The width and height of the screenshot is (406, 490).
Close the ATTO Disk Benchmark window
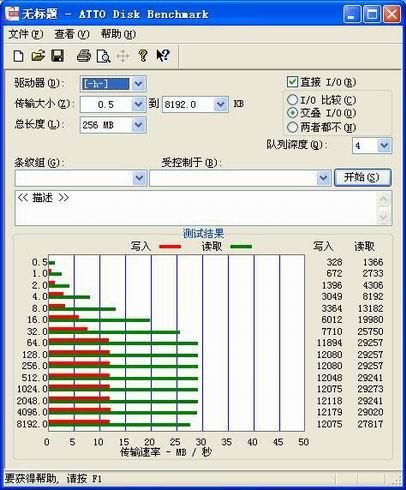click(x=392, y=14)
